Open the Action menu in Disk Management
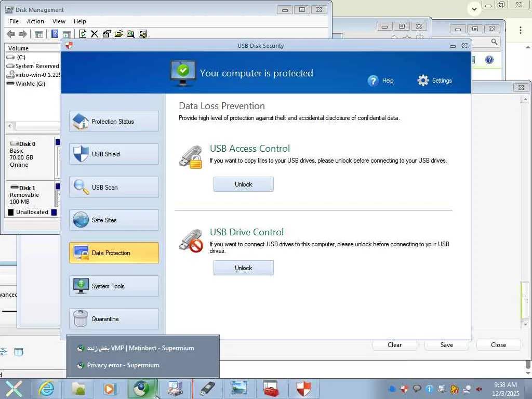The width and height of the screenshot is (532, 399). (x=35, y=21)
